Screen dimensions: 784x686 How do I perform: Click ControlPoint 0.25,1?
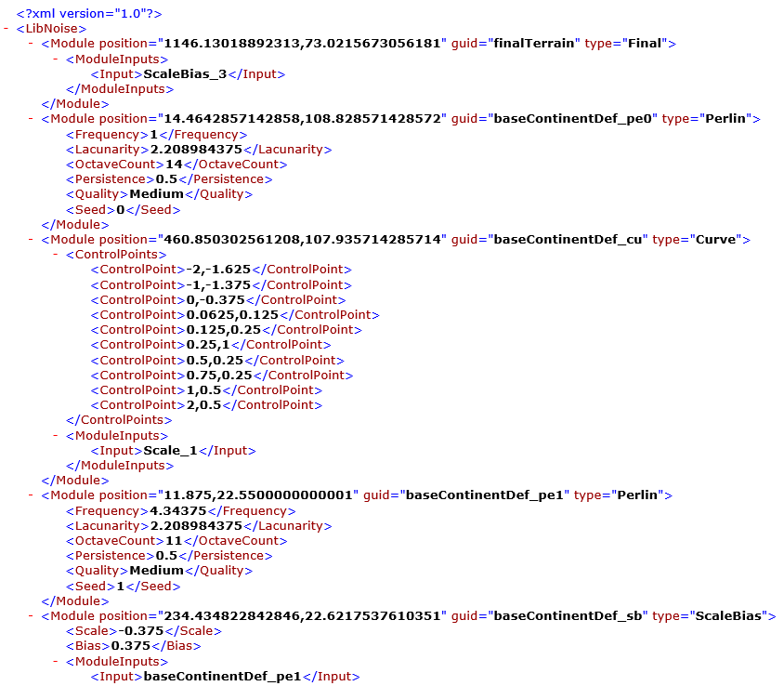(211, 345)
